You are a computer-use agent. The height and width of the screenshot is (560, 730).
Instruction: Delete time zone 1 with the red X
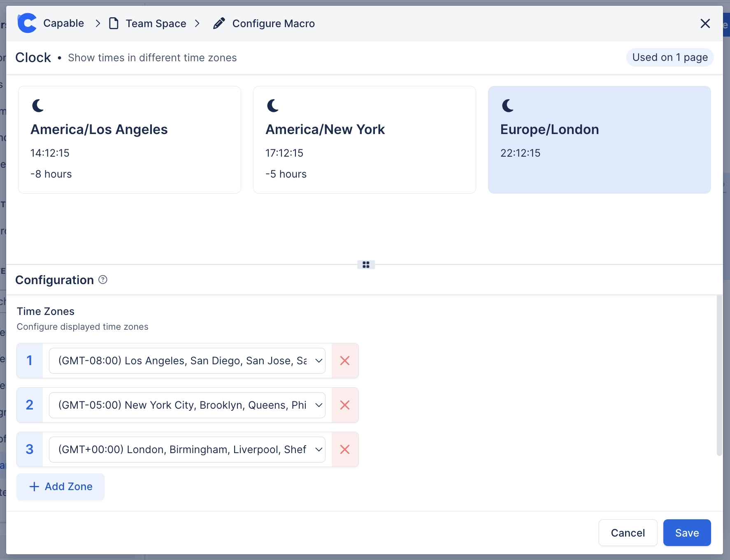click(x=345, y=361)
